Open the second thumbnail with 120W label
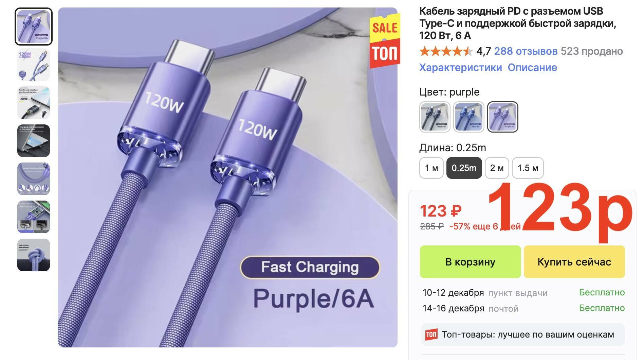Viewport: 644px width, 360px height. point(34,65)
